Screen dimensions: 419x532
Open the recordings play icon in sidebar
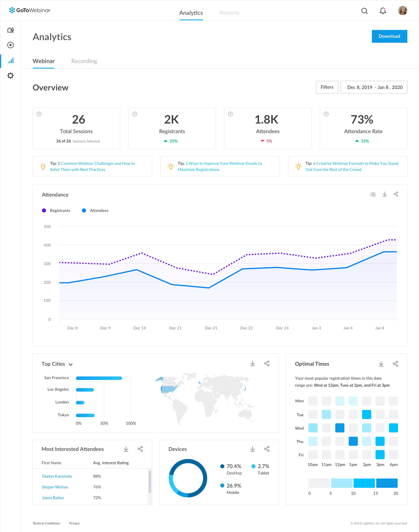click(11, 45)
